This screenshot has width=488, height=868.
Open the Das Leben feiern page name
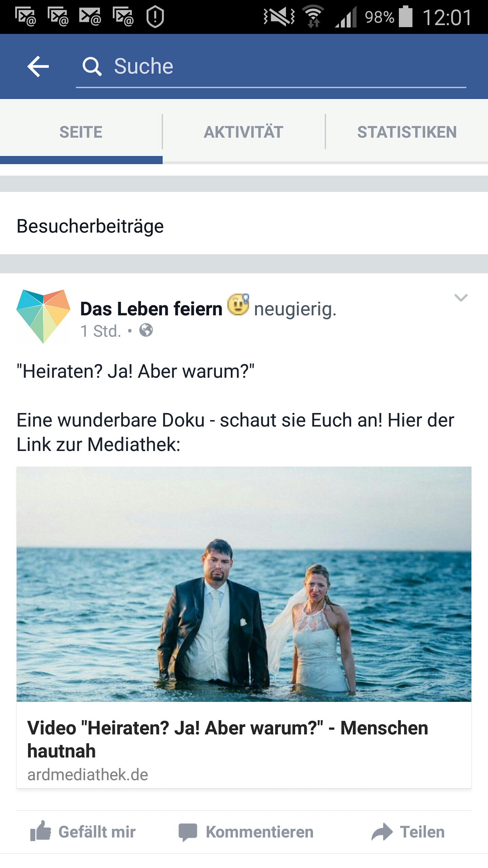[x=151, y=309]
